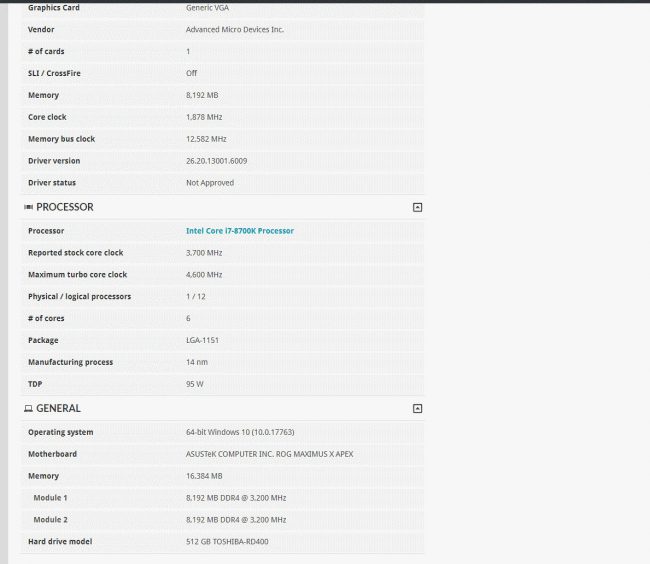Select Module 1 '8,192 MB DDR4 @ 3,200 MHz'
The width and height of the screenshot is (650, 564).
point(236,498)
